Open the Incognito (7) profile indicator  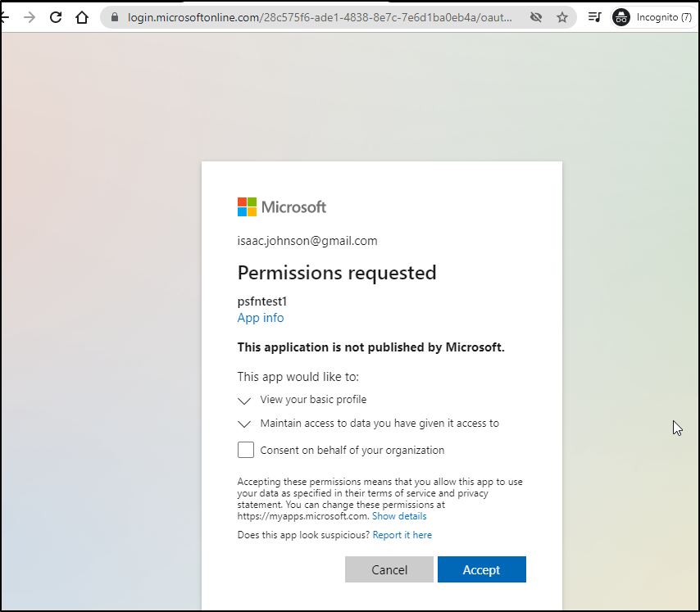pos(652,17)
